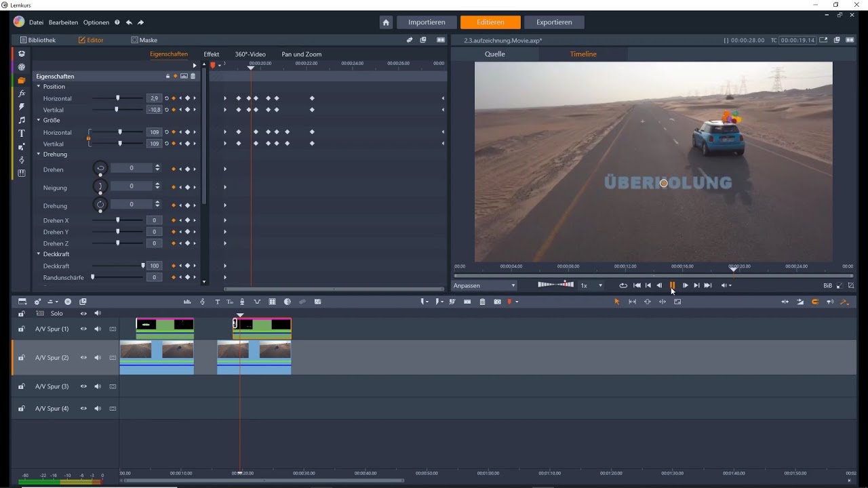The height and width of the screenshot is (488, 868).
Task: Open the Anpassen zoom dropdown
Action: pyautogui.click(x=485, y=285)
